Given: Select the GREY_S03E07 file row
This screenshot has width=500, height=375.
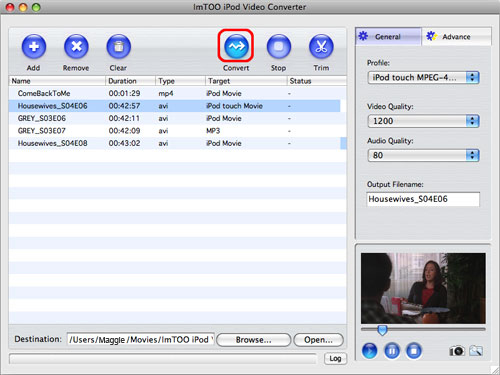Looking at the screenshot, I should [175, 131].
